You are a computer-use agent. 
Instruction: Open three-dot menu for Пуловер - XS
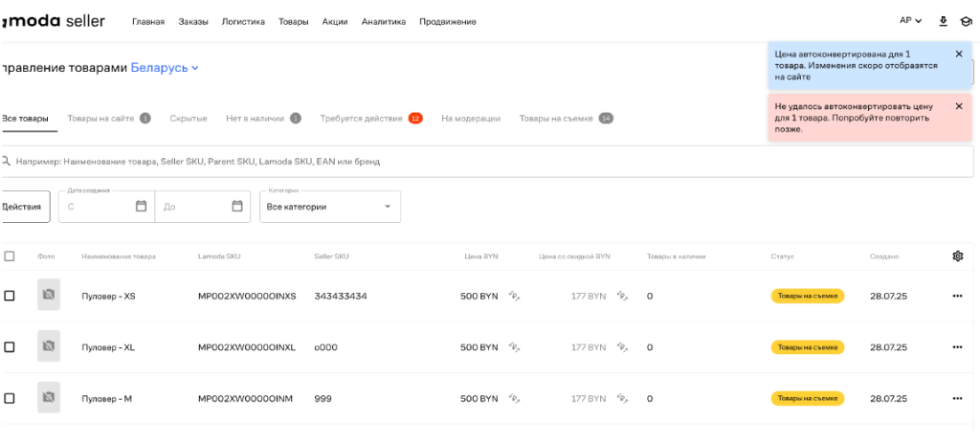point(957,296)
